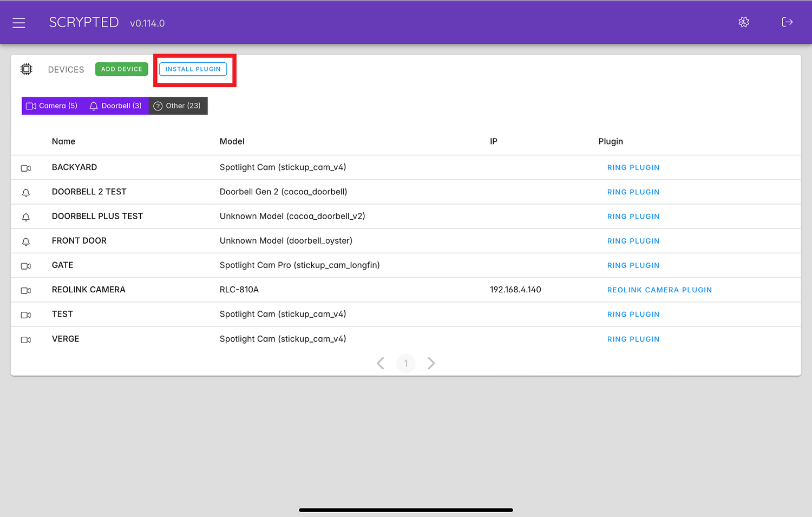Click camera icon for VERGE row
Viewport: 812px width, 517px height.
point(26,340)
